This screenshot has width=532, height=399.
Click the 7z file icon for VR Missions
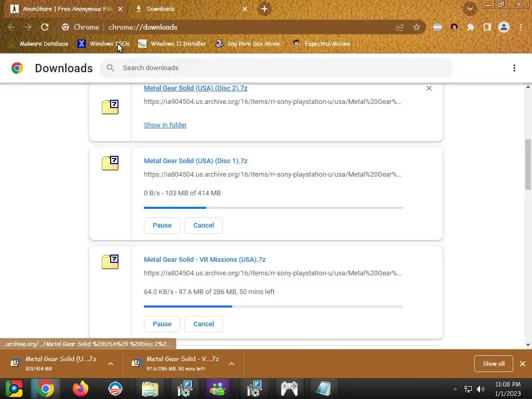(110, 262)
